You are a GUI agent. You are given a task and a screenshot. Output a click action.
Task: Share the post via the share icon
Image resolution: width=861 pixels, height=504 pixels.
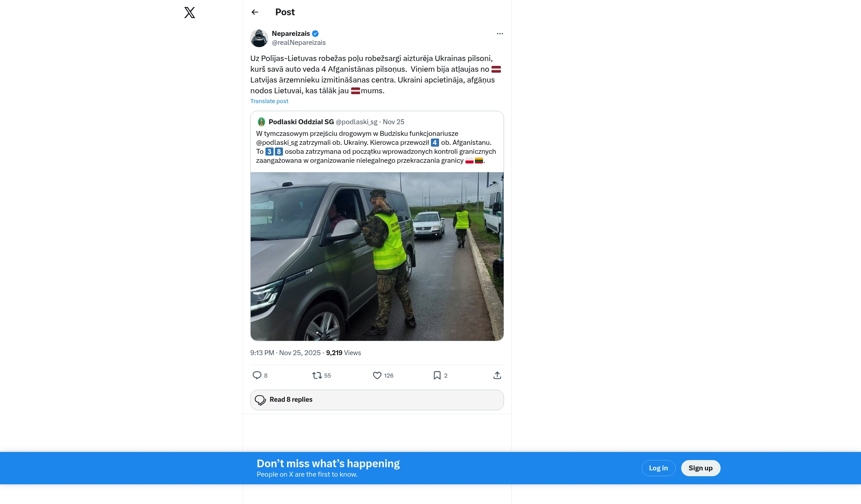point(497,375)
